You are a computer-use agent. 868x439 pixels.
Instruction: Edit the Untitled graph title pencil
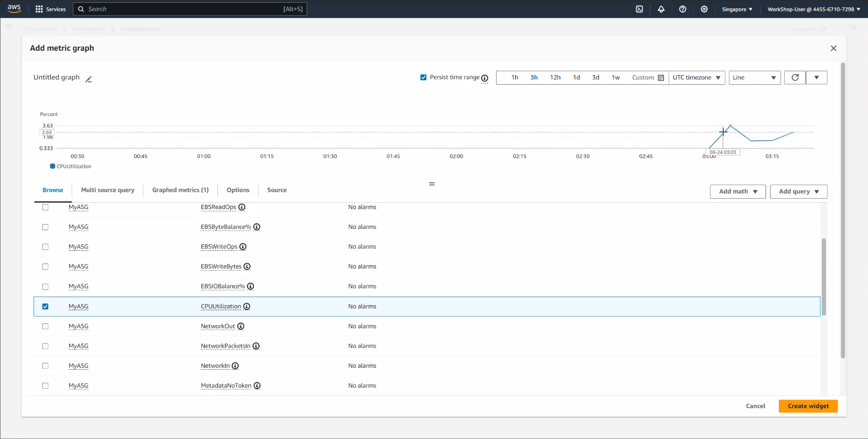[88, 79]
